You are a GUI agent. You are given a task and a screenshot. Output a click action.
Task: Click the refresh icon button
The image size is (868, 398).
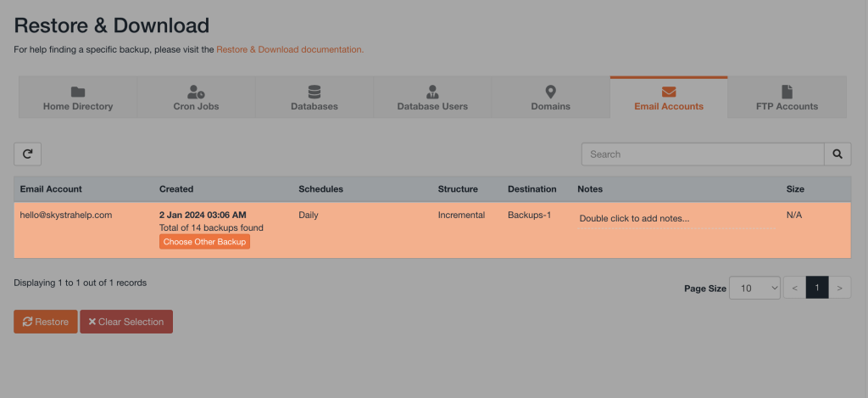(27, 154)
